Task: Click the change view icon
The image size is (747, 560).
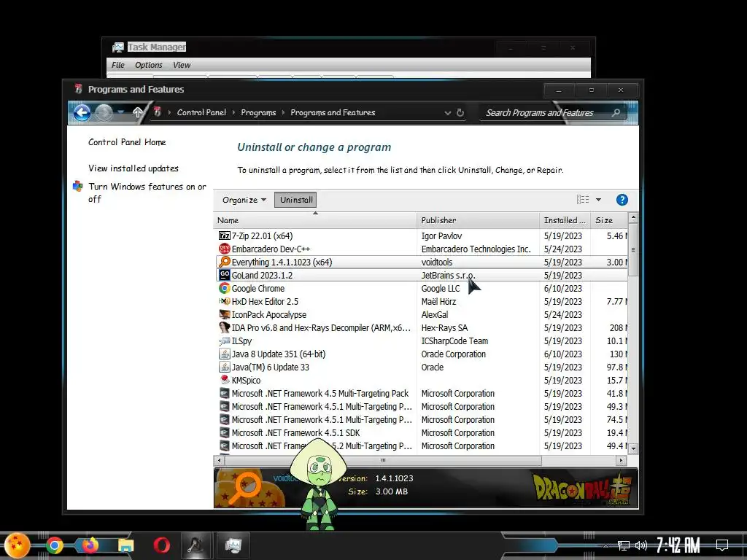Action: [x=583, y=200]
